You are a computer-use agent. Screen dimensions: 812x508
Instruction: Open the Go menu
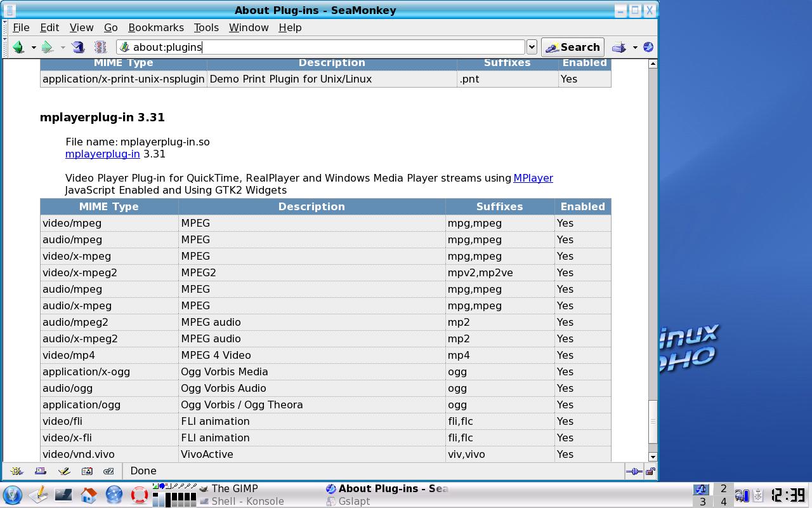coord(110,27)
